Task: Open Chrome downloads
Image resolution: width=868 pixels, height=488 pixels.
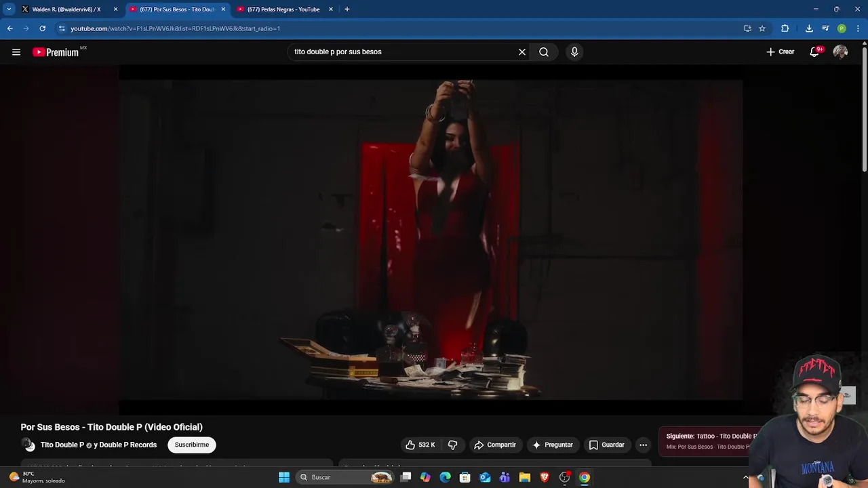Action: point(809,28)
